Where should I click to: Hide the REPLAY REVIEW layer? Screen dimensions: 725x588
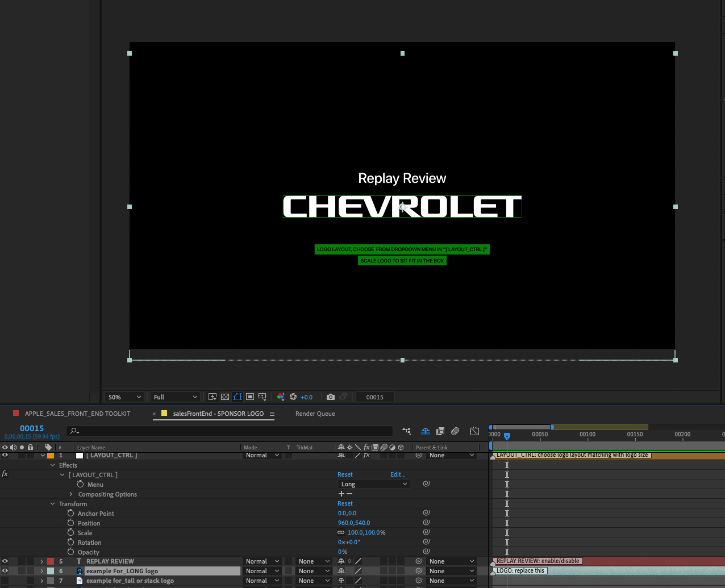click(x=5, y=561)
